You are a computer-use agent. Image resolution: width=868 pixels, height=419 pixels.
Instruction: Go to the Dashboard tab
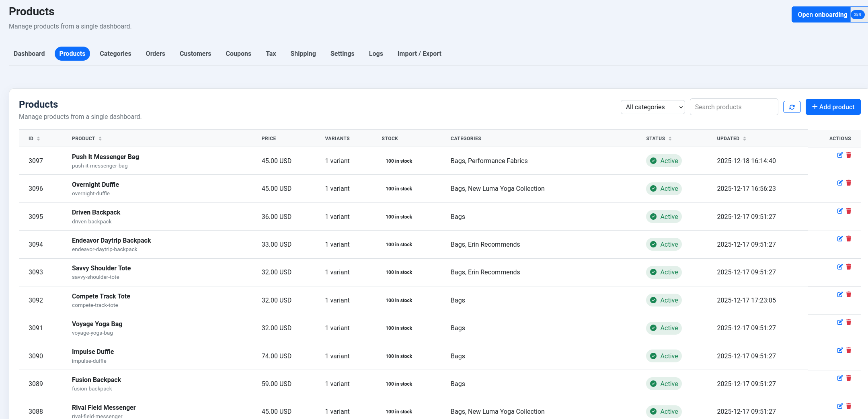29,53
